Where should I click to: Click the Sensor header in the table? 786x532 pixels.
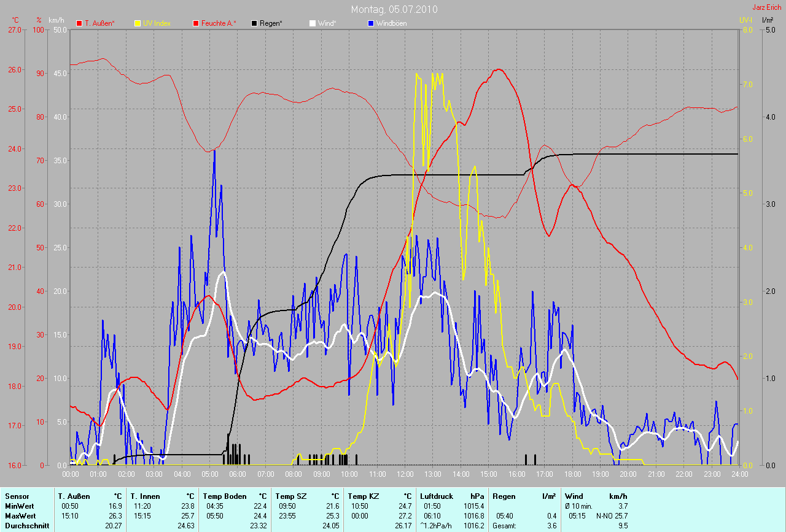pos(17,496)
